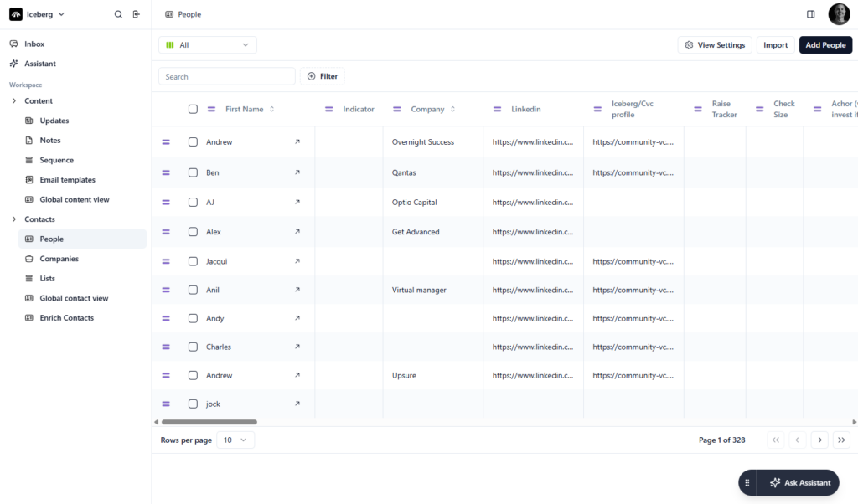Tick the checkbox beside Charles
The height and width of the screenshot is (504, 858).
tap(193, 347)
